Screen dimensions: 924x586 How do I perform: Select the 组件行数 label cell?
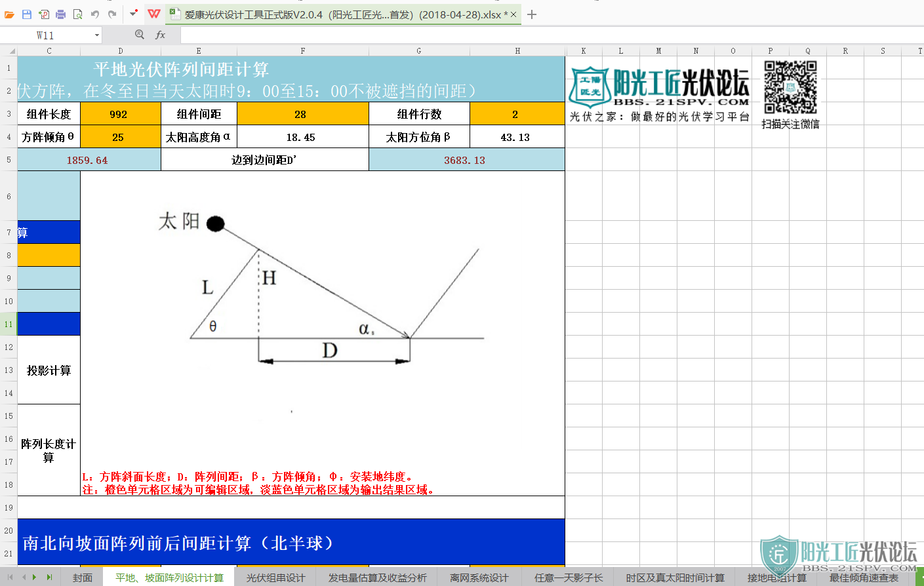(420, 114)
